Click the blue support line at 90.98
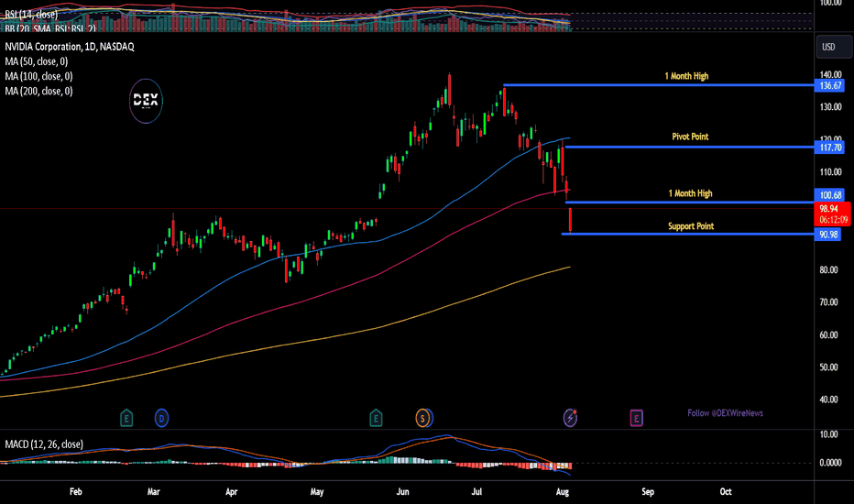 pyautogui.click(x=687, y=234)
